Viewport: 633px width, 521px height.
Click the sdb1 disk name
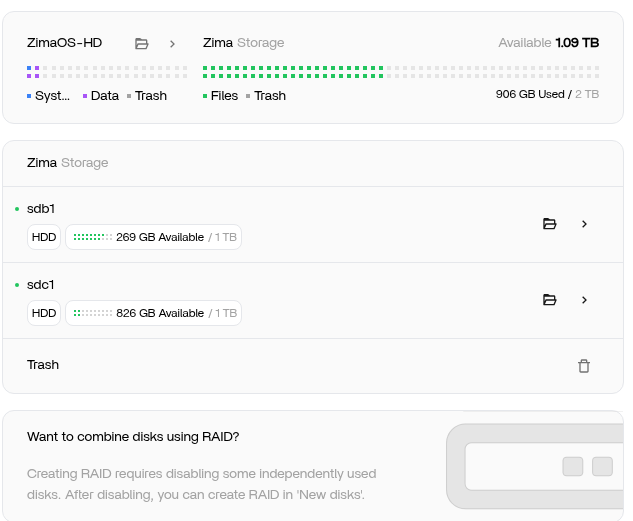click(x=41, y=209)
